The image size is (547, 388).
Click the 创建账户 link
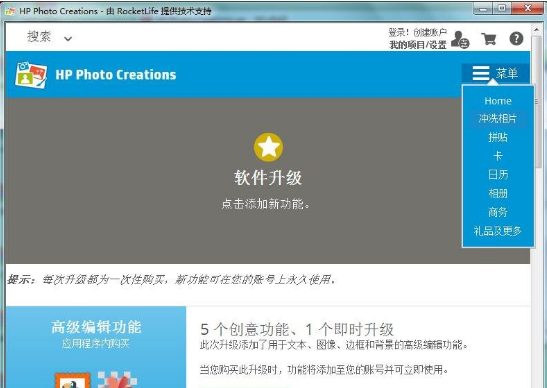pos(430,32)
